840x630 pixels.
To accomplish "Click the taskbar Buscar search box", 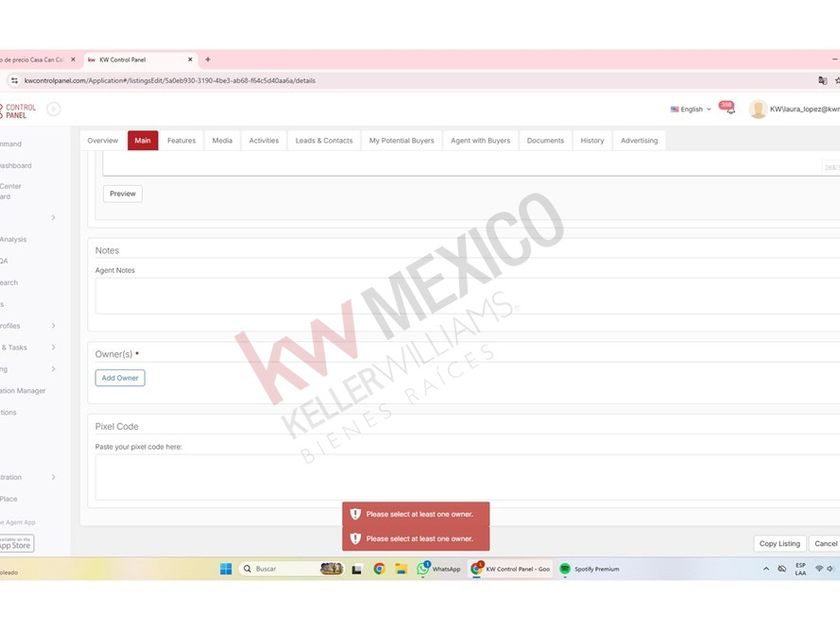I will [x=291, y=569].
